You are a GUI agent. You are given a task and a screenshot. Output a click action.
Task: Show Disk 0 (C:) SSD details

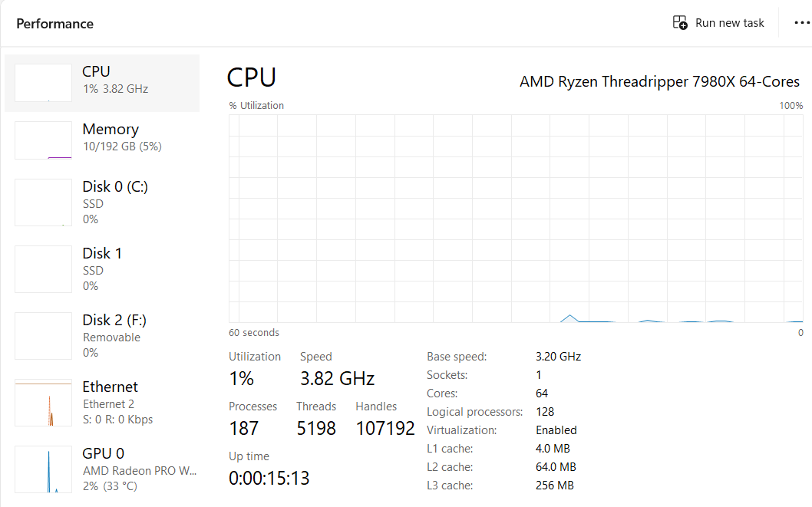[x=115, y=202]
